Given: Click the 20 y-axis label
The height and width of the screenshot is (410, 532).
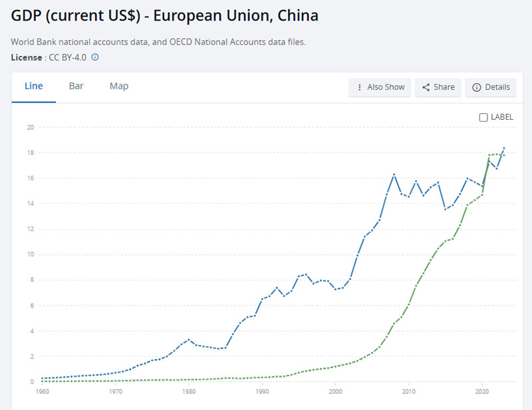Looking at the screenshot, I should pyautogui.click(x=30, y=127).
